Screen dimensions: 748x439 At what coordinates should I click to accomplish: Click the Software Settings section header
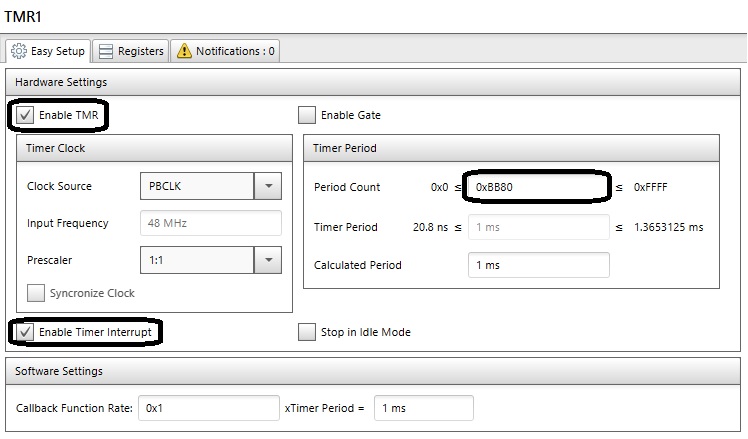click(373, 371)
